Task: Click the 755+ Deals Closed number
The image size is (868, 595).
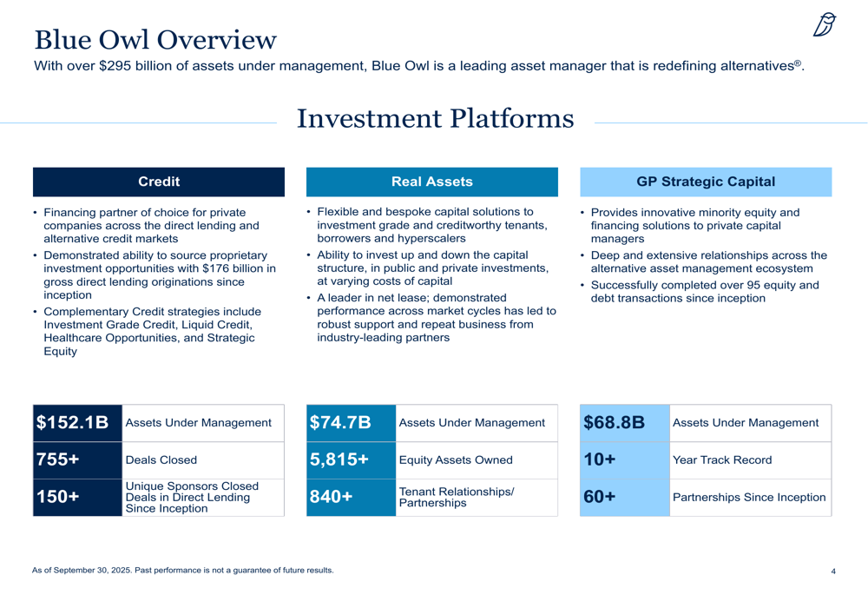Action: coord(57,459)
